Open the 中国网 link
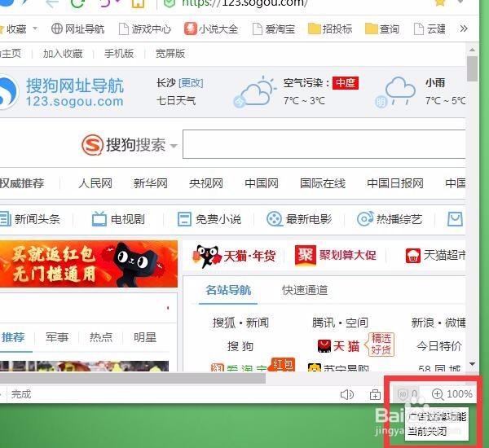Image resolution: width=489 pixels, height=448 pixels. click(x=262, y=183)
